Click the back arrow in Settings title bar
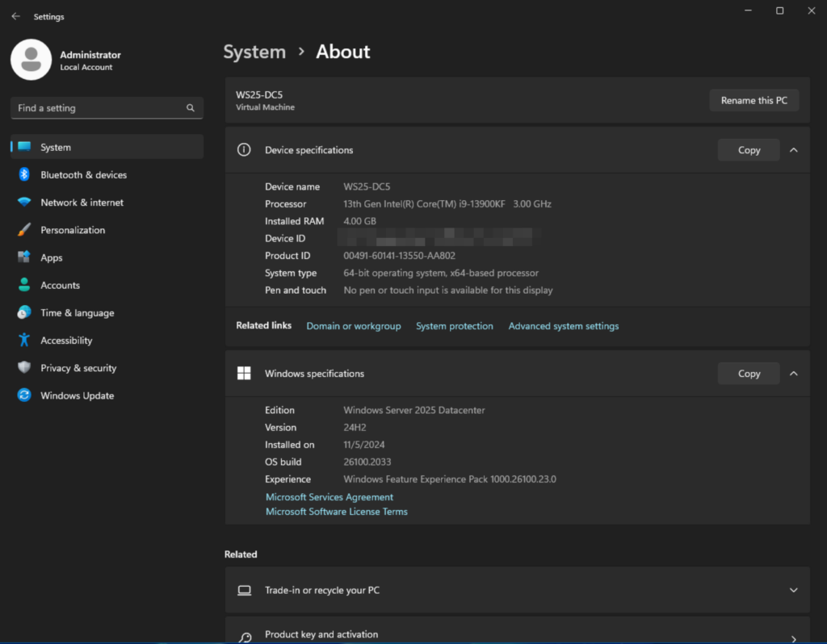The image size is (827, 644). click(x=16, y=16)
